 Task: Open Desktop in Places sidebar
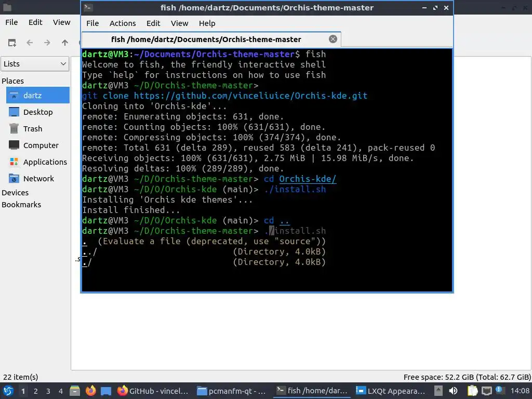37,112
